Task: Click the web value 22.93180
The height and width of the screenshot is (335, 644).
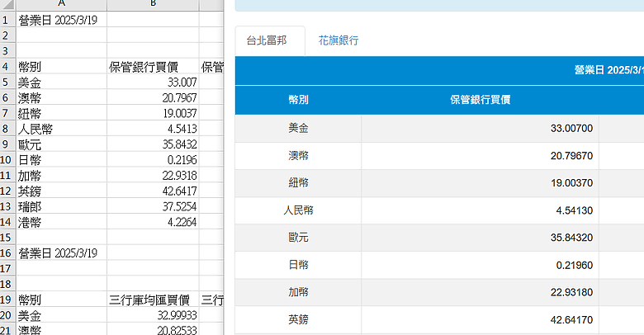Action: tap(571, 292)
